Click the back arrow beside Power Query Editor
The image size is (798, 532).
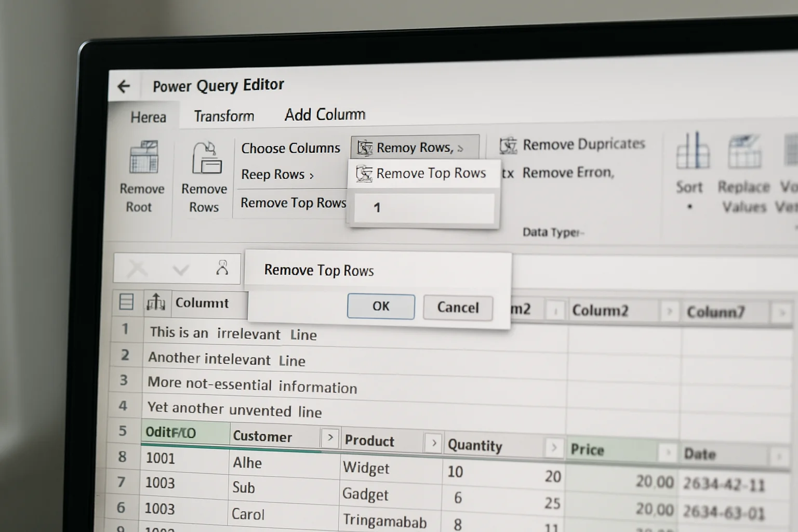[x=124, y=86]
